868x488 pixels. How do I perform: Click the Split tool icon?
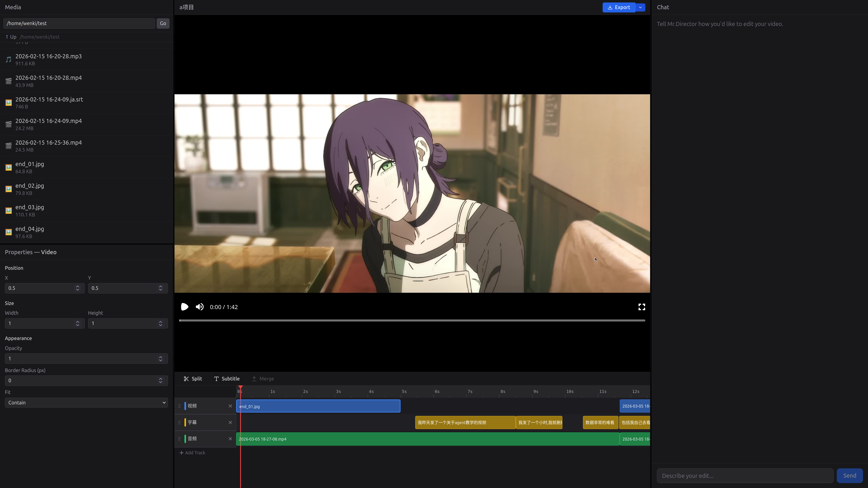click(x=186, y=379)
